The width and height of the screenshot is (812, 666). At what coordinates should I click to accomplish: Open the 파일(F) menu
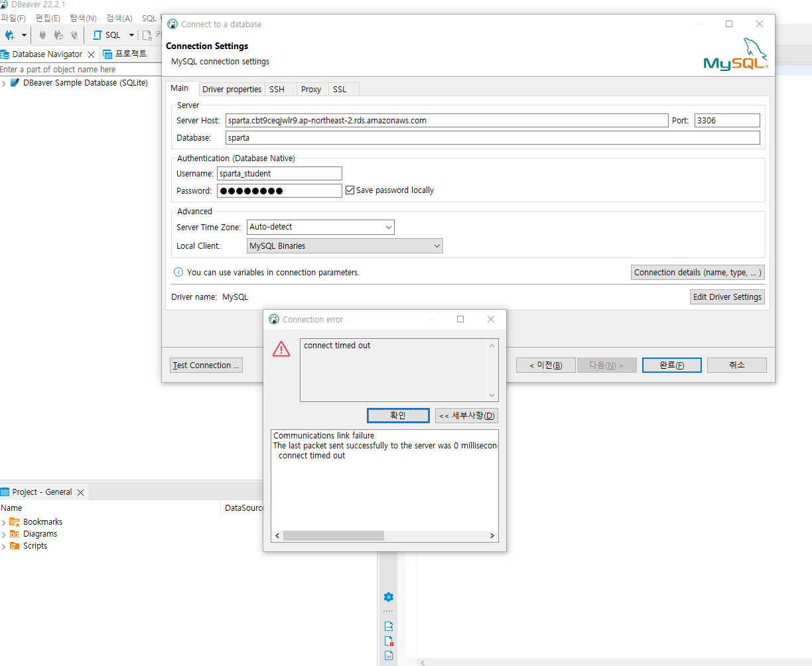pyautogui.click(x=13, y=19)
